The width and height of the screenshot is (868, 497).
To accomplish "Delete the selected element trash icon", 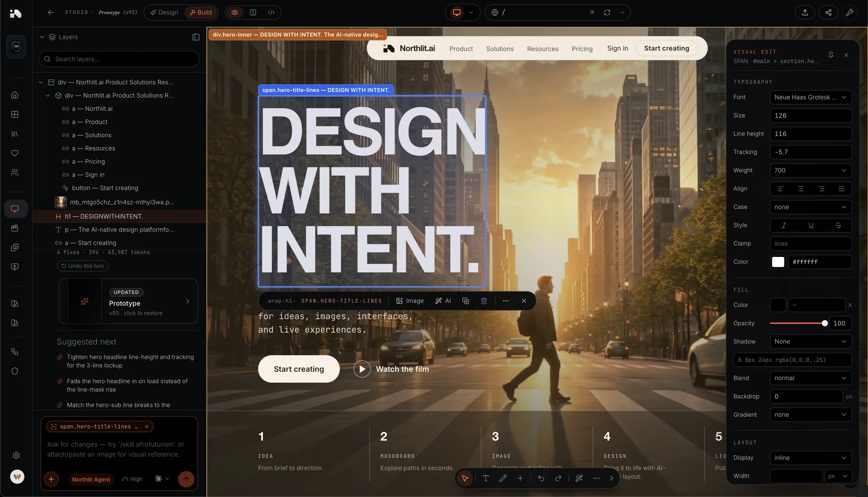I will point(484,301).
